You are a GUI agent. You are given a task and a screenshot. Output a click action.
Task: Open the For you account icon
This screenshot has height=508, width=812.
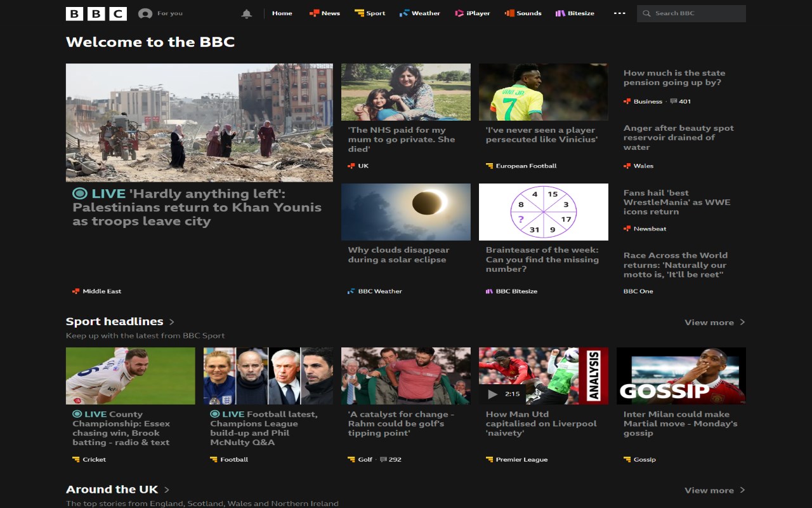click(x=145, y=13)
